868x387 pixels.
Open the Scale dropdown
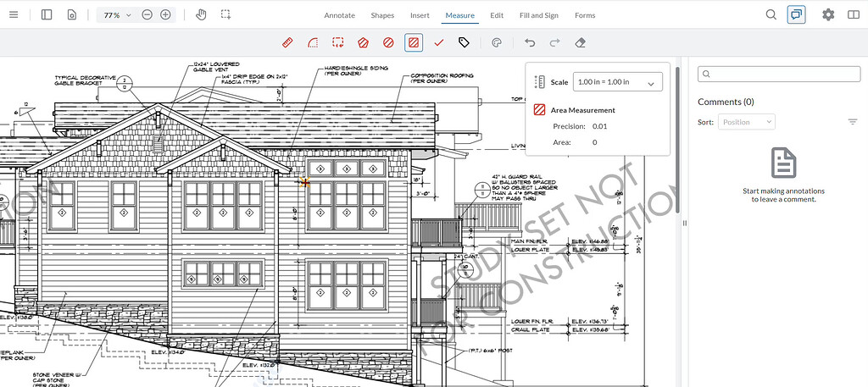(x=617, y=82)
